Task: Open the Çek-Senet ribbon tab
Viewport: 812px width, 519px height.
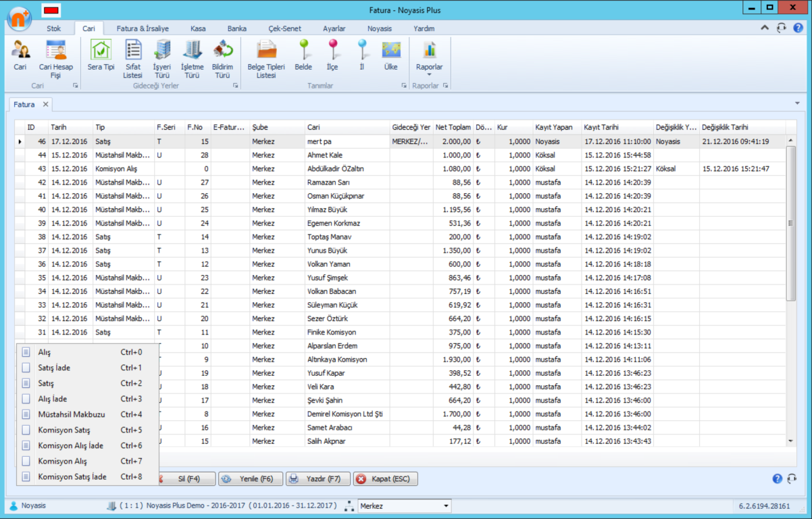Action: [x=284, y=28]
